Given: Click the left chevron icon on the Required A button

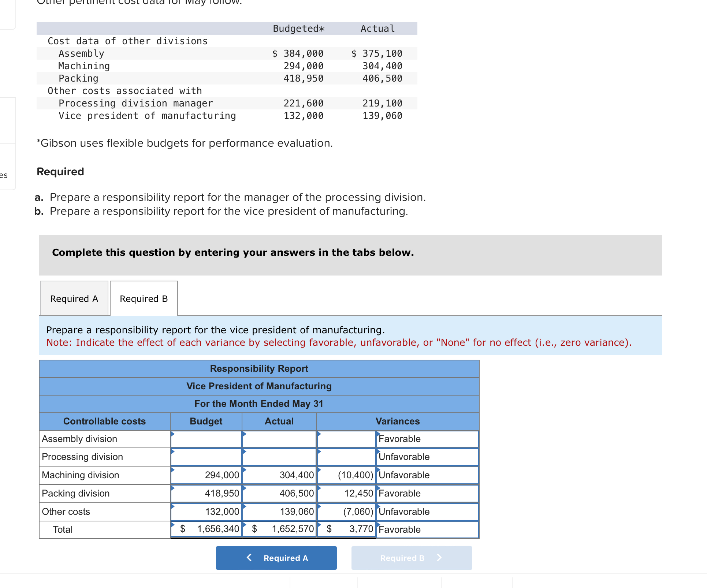Looking at the screenshot, I should (249, 558).
